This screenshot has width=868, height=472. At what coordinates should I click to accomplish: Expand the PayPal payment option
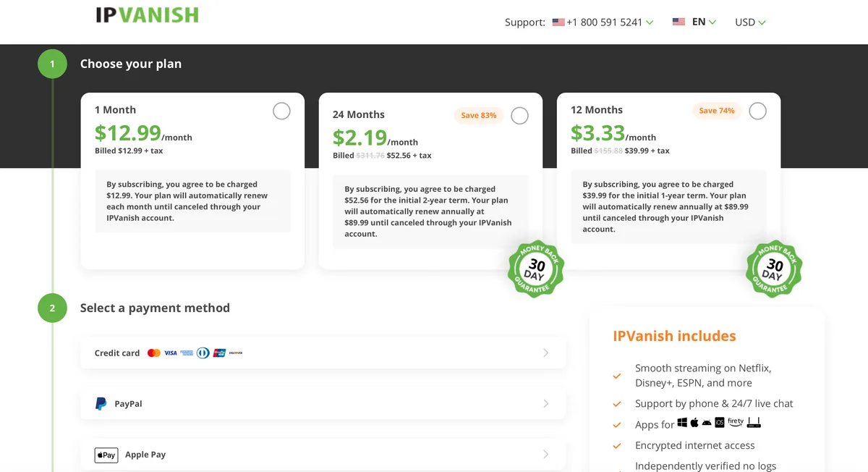coord(323,404)
